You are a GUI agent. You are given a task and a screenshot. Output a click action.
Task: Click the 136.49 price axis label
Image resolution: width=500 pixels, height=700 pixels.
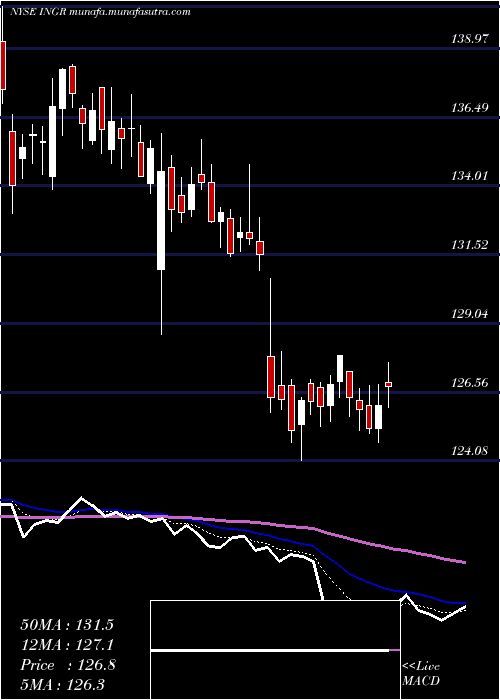469,108
